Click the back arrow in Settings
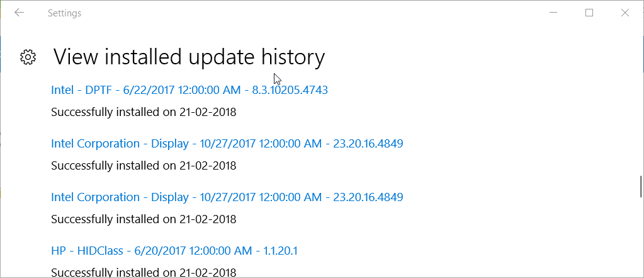 (20, 13)
